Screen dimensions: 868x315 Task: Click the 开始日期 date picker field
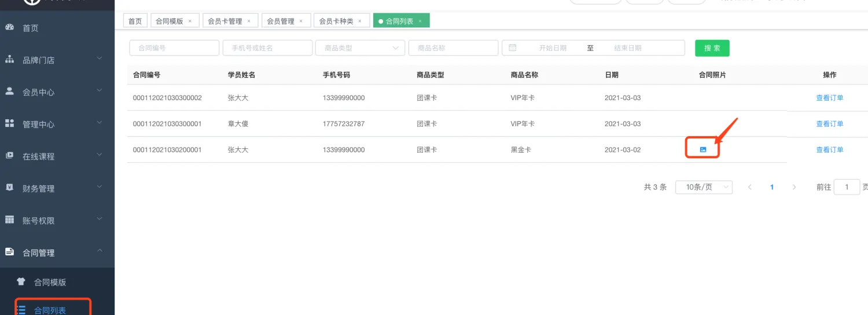[x=552, y=48]
